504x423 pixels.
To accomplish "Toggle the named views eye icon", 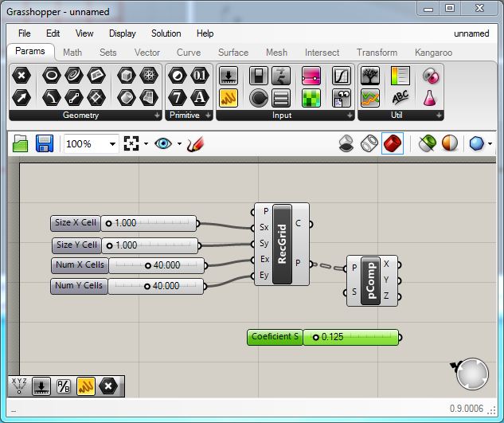I will [163, 143].
